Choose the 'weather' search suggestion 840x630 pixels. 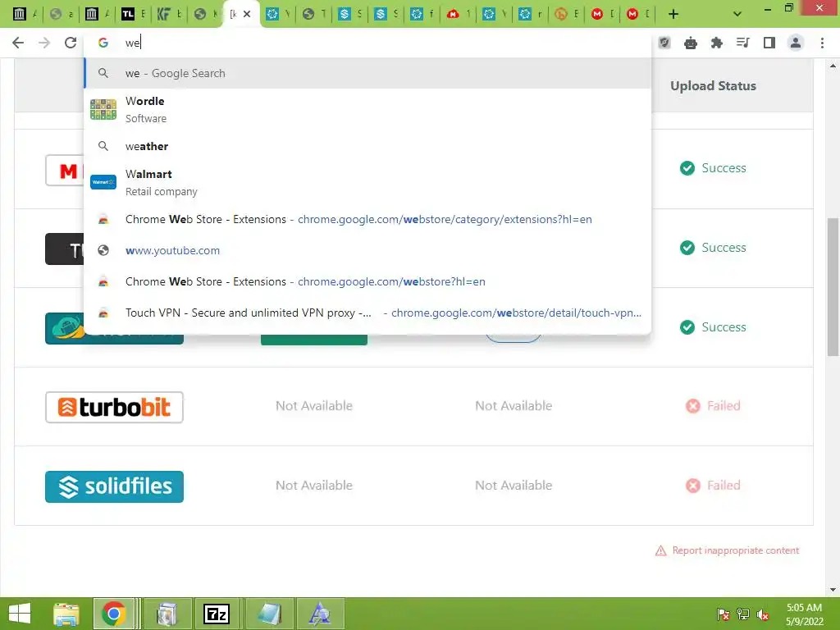pos(367,146)
